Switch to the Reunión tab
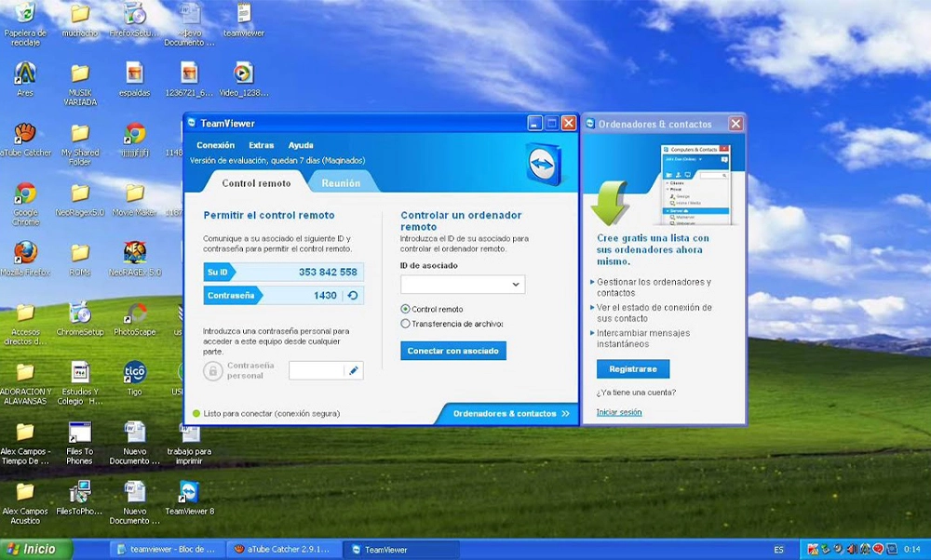The height and width of the screenshot is (560, 931). (x=343, y=182)
